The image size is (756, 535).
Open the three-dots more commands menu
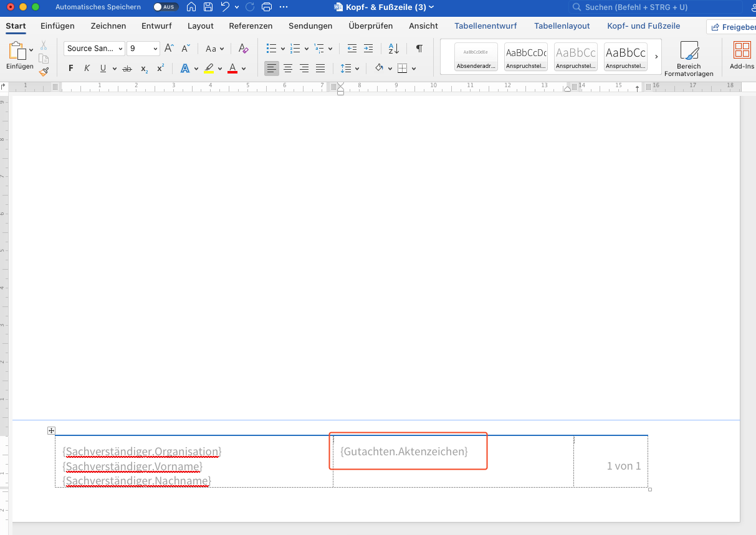(x=284, y=7)
